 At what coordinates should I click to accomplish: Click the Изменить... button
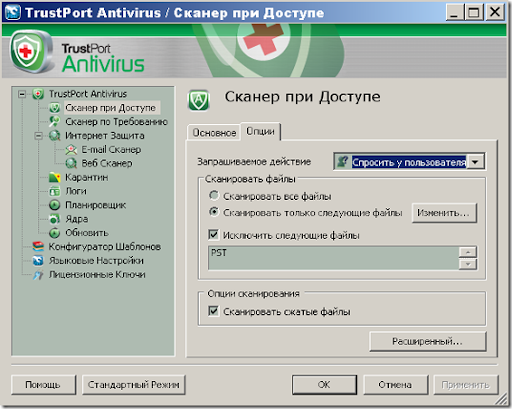click(x=444, y=213)
